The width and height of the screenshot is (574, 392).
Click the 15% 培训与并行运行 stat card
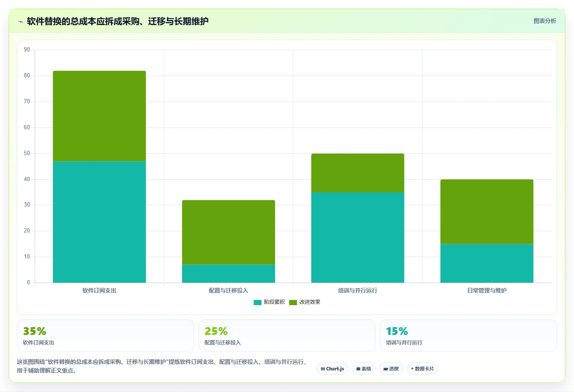point(468,335)
